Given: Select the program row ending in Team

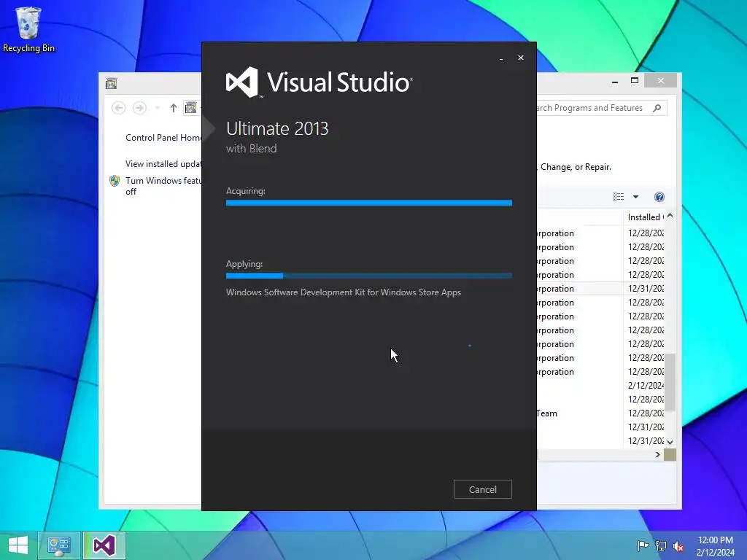Looking at the screenshot, I should tap(600, 413).
